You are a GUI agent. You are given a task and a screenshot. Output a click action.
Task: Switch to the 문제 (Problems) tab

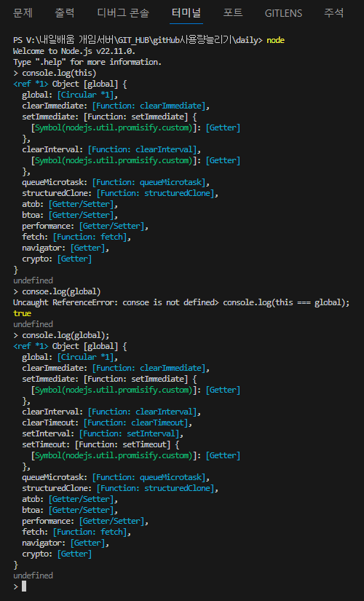(x=23, y=13)
